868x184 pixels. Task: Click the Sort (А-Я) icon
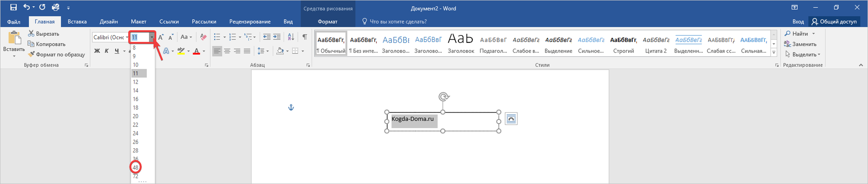pos(291,37)
